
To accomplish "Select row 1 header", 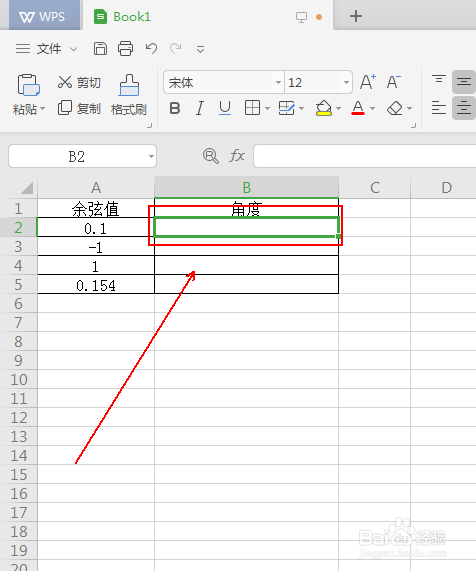I will click(x=19, y=209).
